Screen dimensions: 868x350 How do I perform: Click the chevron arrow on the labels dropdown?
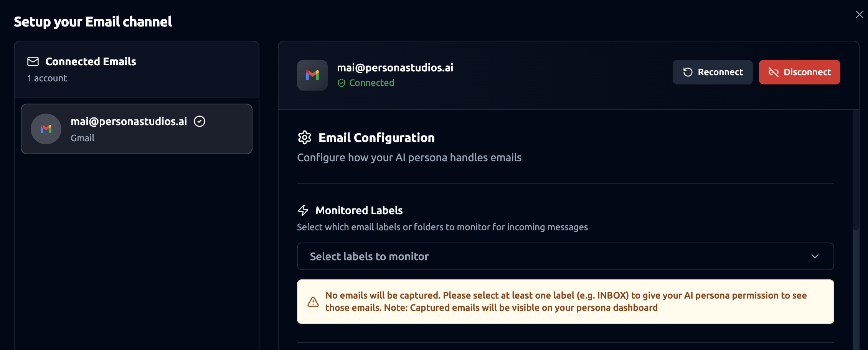[x=815, y=256]
